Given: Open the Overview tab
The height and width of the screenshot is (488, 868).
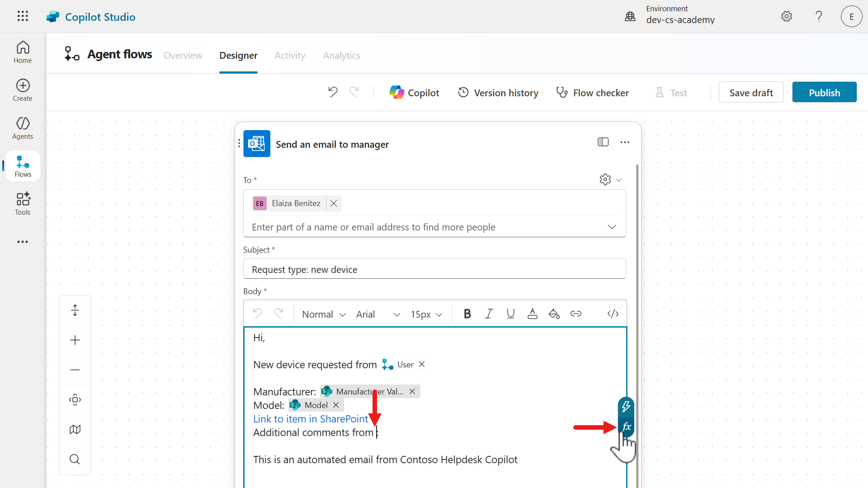Looking at the screenshot, I should 183,56.
